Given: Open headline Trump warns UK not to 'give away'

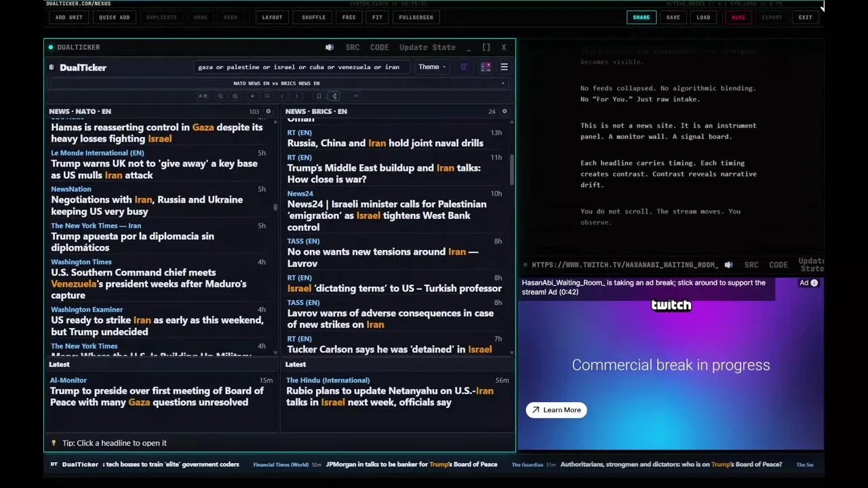Looking at the screenshot, I should click(154, 169).
